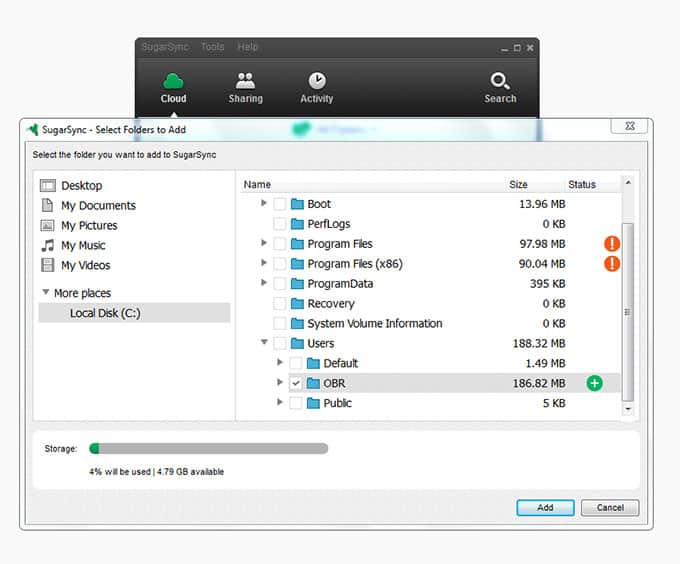680x564 pixels.
Task: Check the Recovery folder checkbox
Action: (280, 303)
